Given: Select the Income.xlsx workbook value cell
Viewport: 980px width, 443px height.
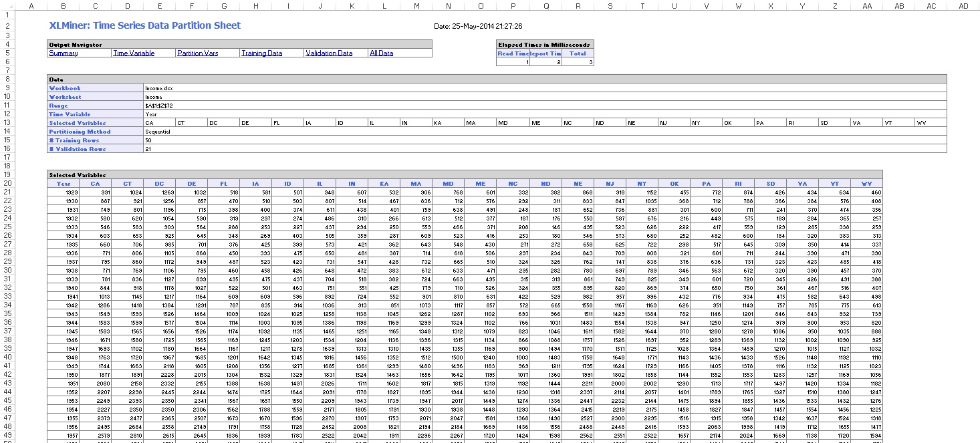Looking at the screenshot, I should (x=158, y=88).
